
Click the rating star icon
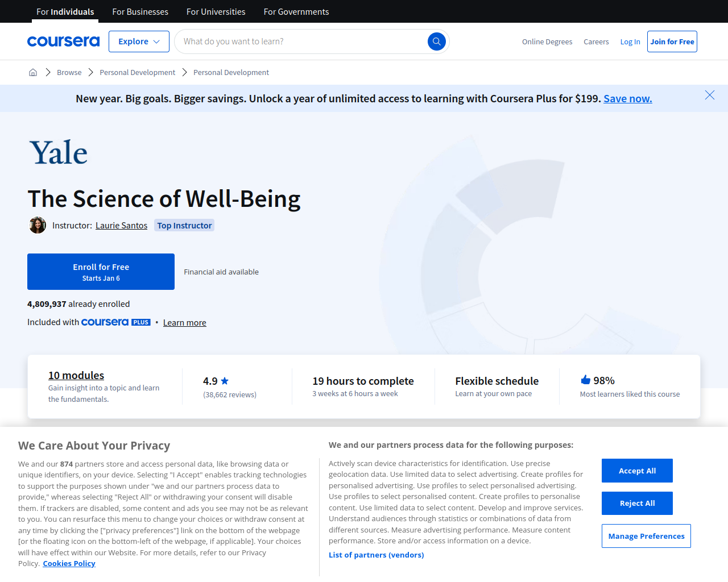coord(225,381)
